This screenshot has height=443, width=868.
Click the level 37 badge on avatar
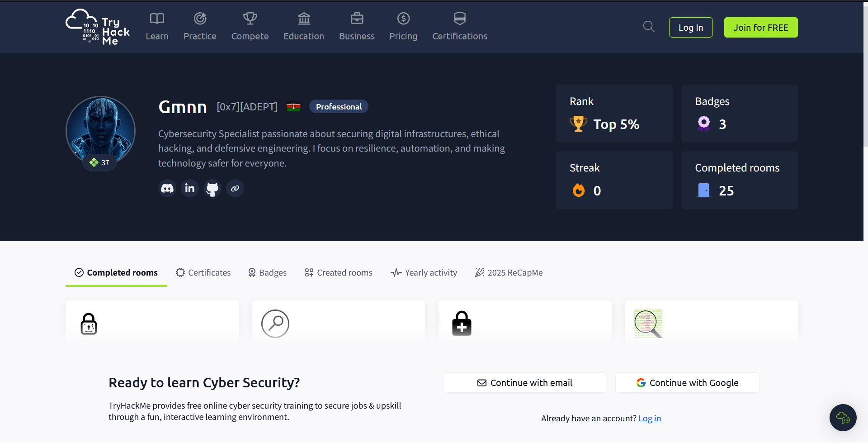tap(99, 162)
